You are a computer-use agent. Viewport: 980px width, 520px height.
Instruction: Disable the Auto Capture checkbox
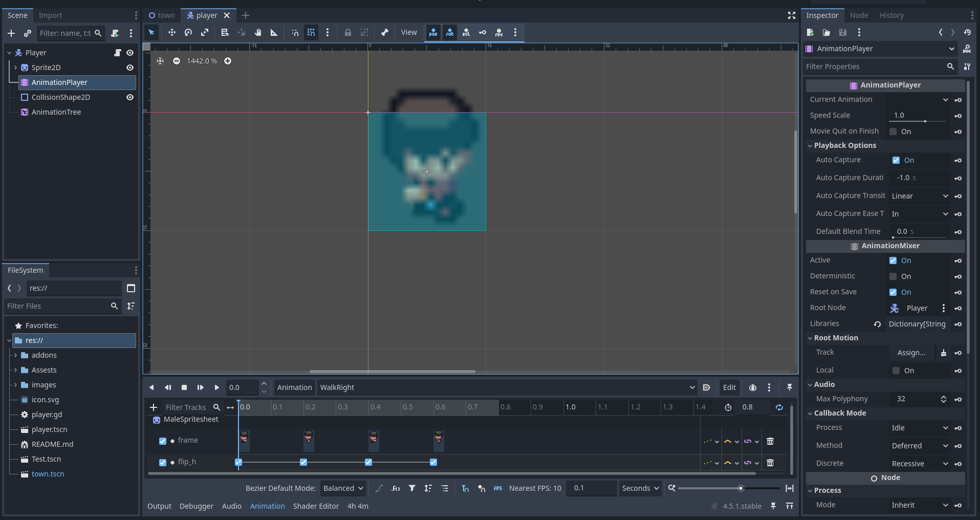click(x=896, y=160)
